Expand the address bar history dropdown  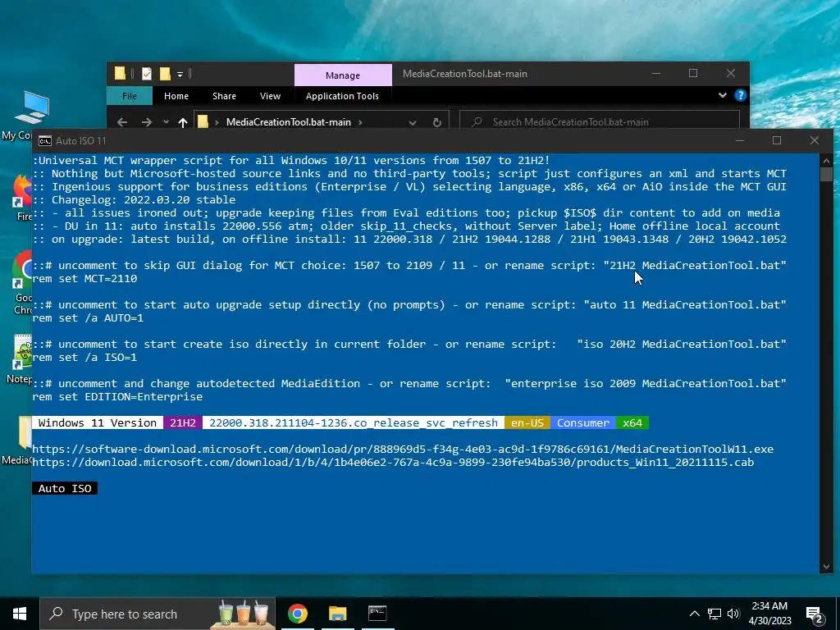(412, 122)
